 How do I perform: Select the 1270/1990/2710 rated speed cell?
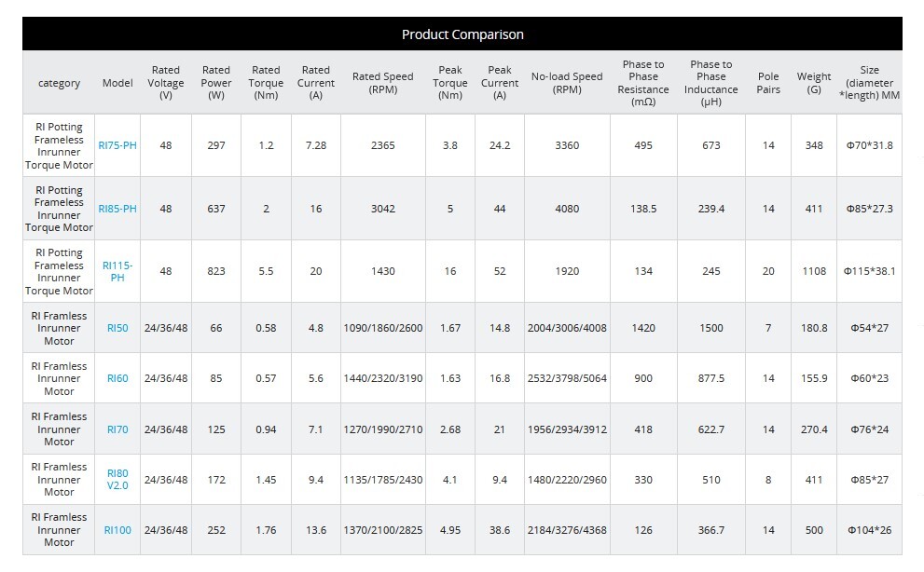point(383,429)
